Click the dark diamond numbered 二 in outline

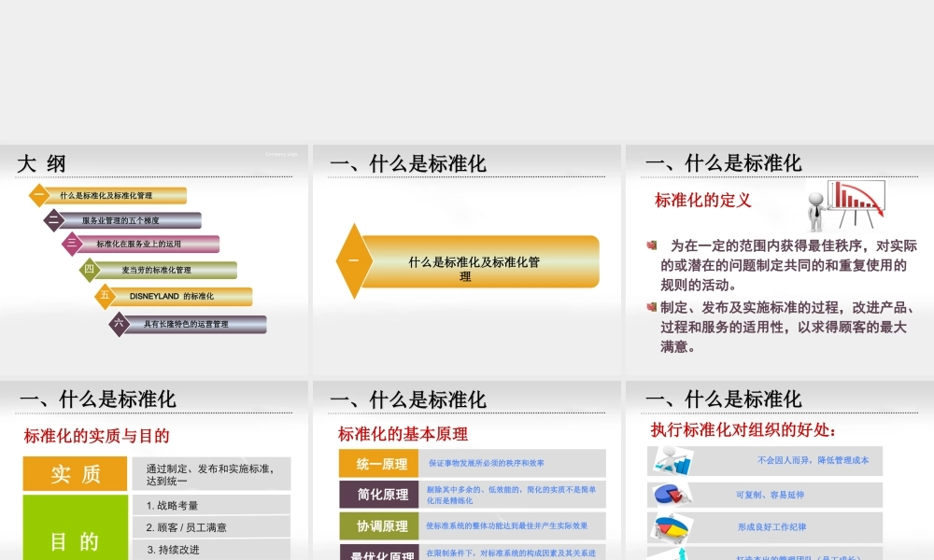pos(53,220)
